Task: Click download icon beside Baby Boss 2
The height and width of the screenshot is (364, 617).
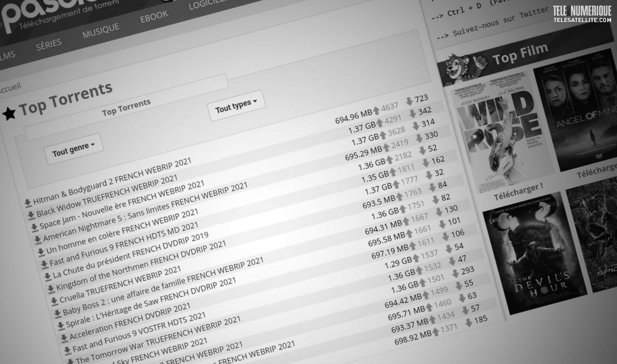Action: (x=57, y=313)
